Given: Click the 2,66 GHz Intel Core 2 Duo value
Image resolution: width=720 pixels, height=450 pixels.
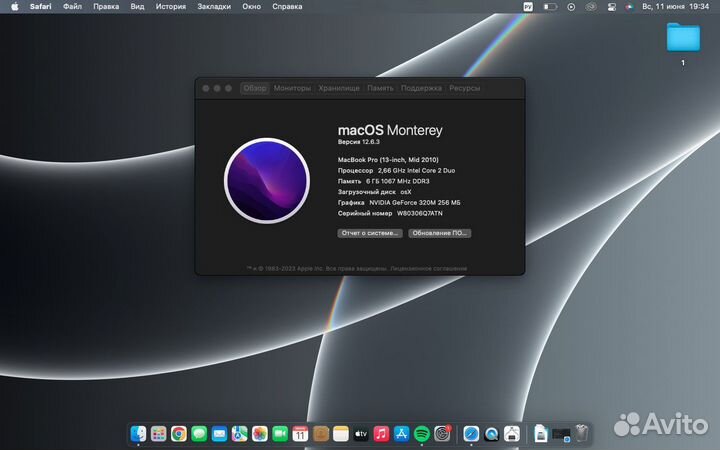Looking at the screenshot, I should coord(416,170).
